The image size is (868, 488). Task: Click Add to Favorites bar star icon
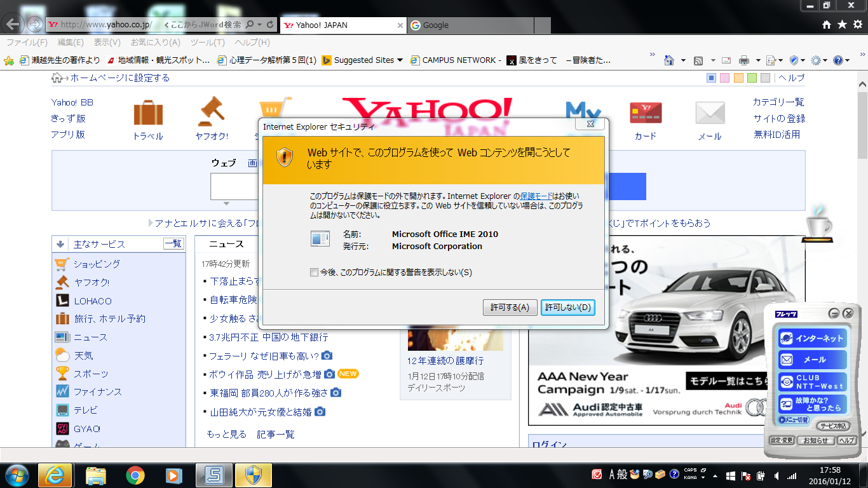click(9, 60)
